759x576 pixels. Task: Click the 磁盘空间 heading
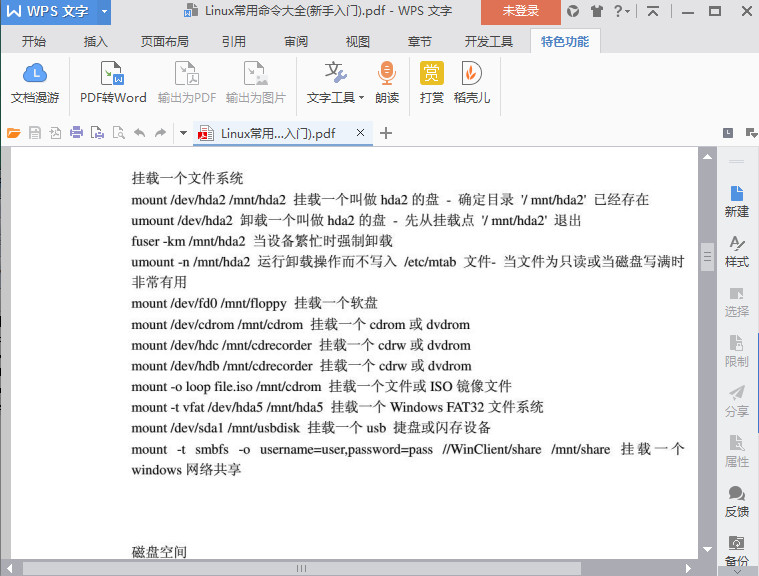tap(159, 552)
